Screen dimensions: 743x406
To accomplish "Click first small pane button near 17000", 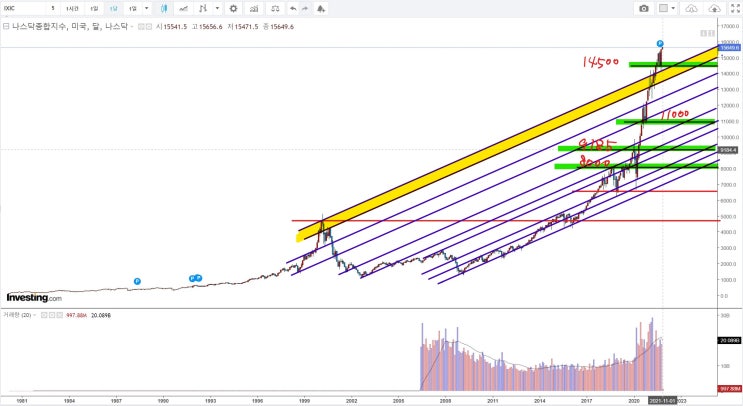I will [704, 33].
